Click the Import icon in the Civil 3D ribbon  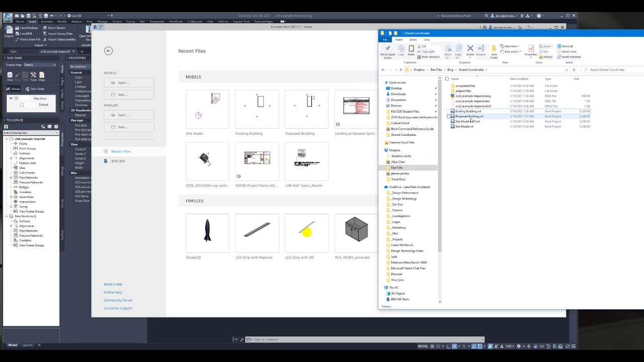[9, 32]
